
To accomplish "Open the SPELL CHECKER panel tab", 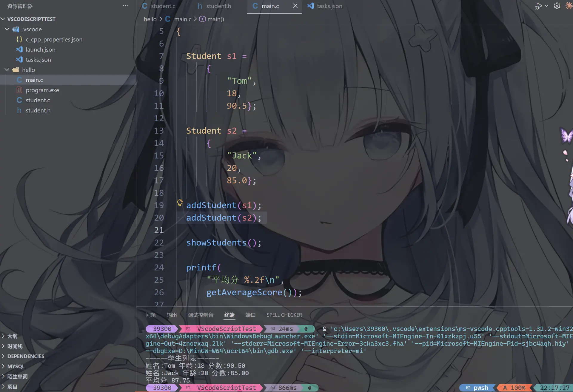I will tap(284, 315).
